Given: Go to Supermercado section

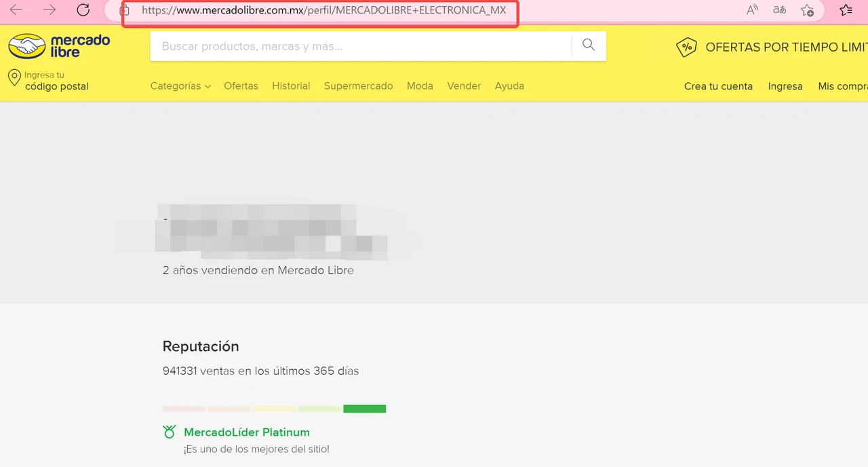Looking at the screenshot, I should tap(358, 86).
